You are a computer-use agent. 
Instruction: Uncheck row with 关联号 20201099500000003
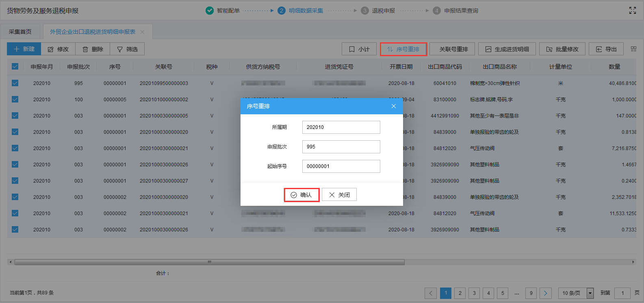tap(15, 83)
